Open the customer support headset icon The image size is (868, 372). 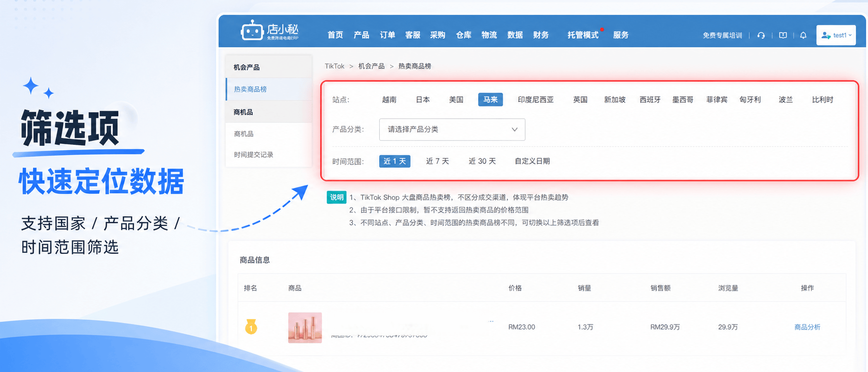click(x=761, y=35)
